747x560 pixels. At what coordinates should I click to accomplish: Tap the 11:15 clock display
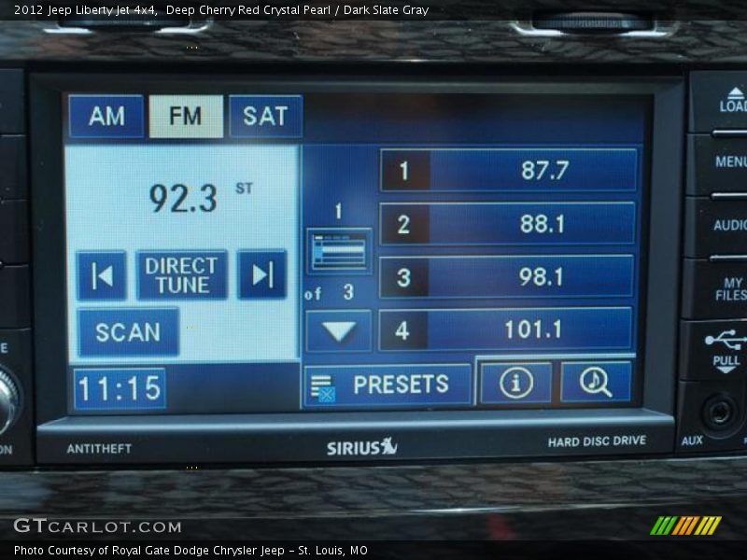pyautogui.click(x=120, y=388)
